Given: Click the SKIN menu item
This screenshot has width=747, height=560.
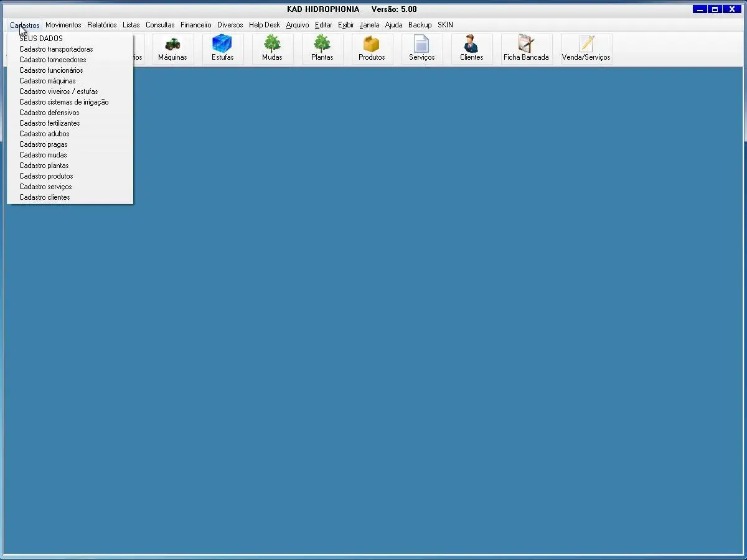Looking at the screenshot, I should coord(445,25).
